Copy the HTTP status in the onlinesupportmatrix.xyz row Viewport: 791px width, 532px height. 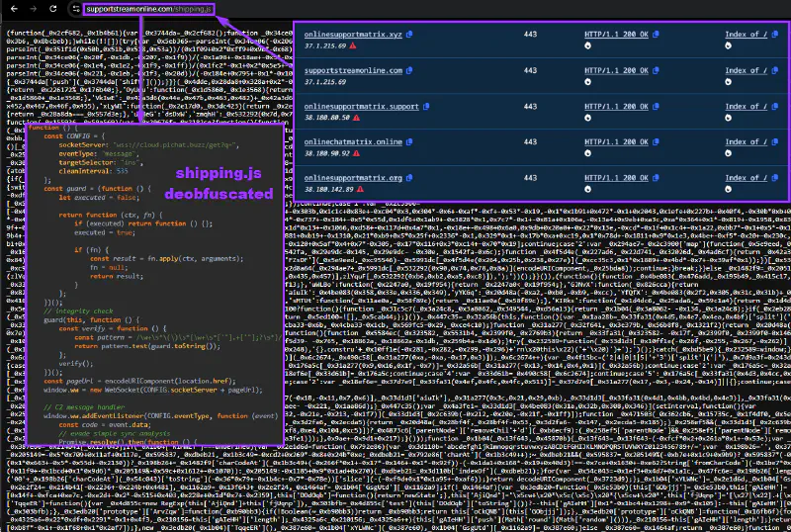656,35
